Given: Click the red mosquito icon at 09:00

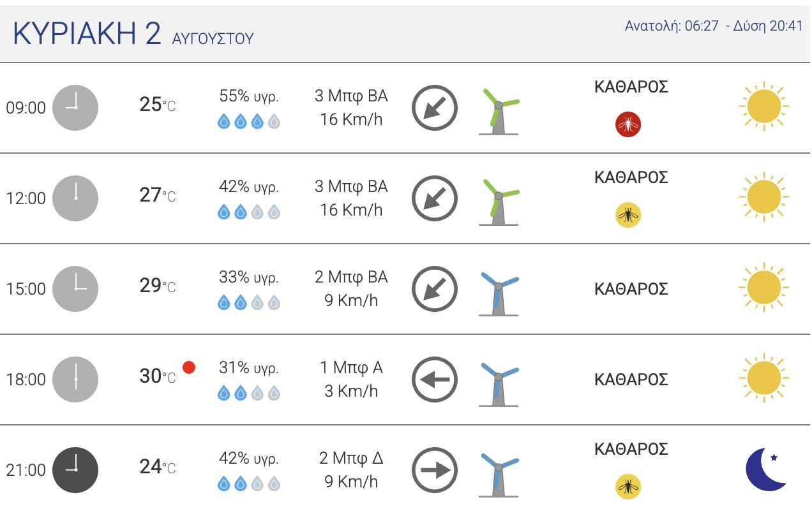Looking at the screenshot, I should 628,124.
